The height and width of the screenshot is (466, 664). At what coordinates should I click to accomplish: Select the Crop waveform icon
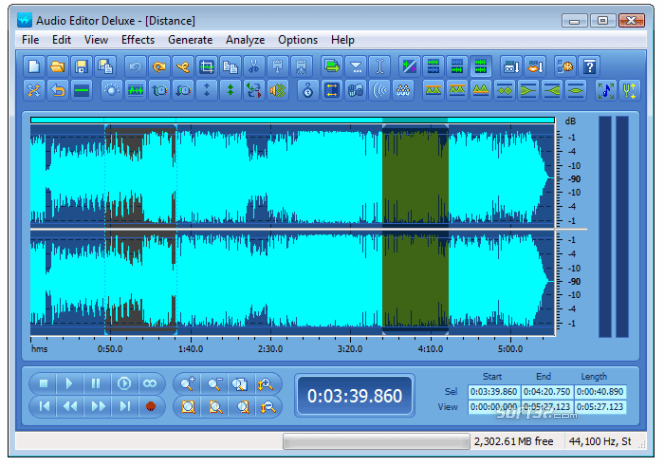click(x=207, y=67)
